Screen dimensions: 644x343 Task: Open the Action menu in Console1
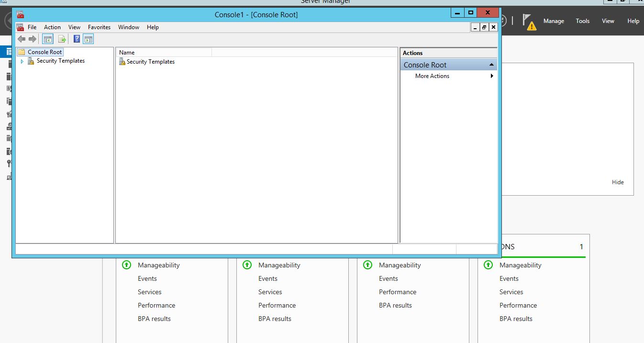point(52,27)
